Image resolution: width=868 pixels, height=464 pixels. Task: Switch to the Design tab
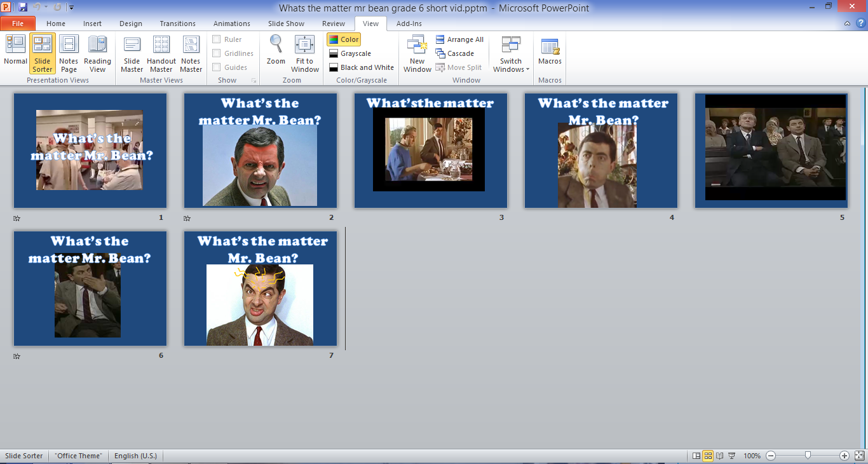[131, 24]
